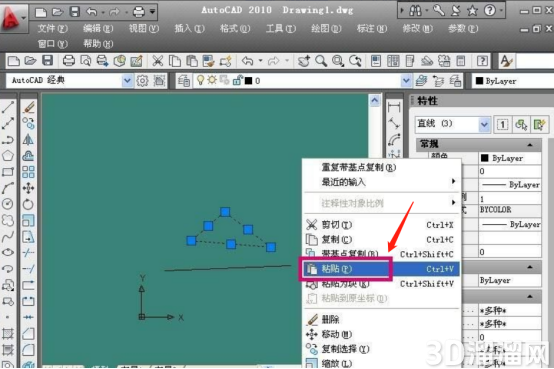Click the top apex grip of the triangle
The height and width of the screenshot is (369, 554).
[225, 212]
